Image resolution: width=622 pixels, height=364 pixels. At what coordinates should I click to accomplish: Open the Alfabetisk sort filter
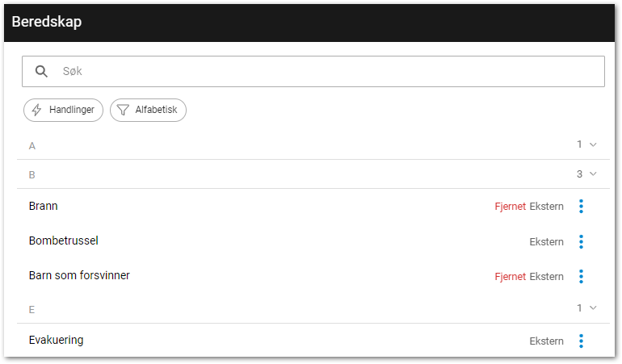[149, 111]
